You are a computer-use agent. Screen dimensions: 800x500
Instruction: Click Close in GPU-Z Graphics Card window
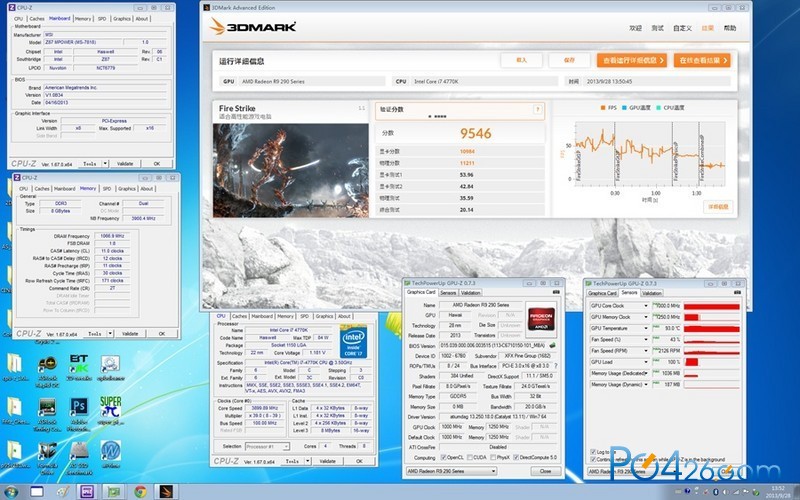pyautogui.click(x=545, y=471)
